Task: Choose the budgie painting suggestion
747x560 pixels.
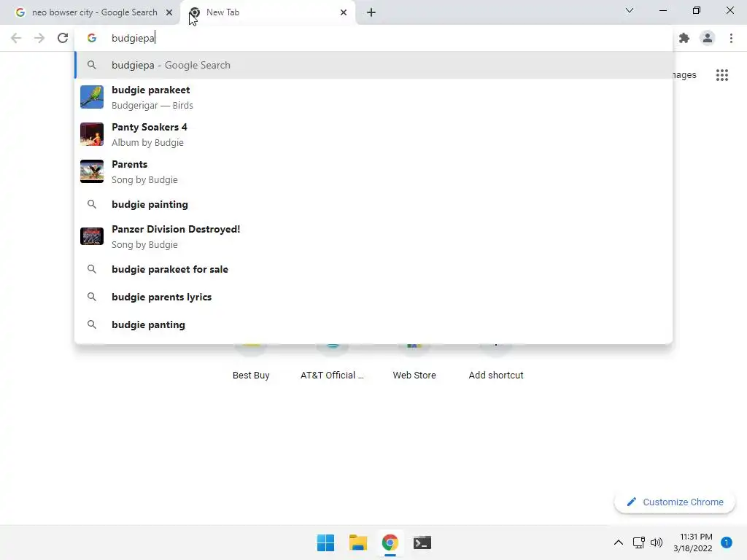Action: [x=373, y=204]
